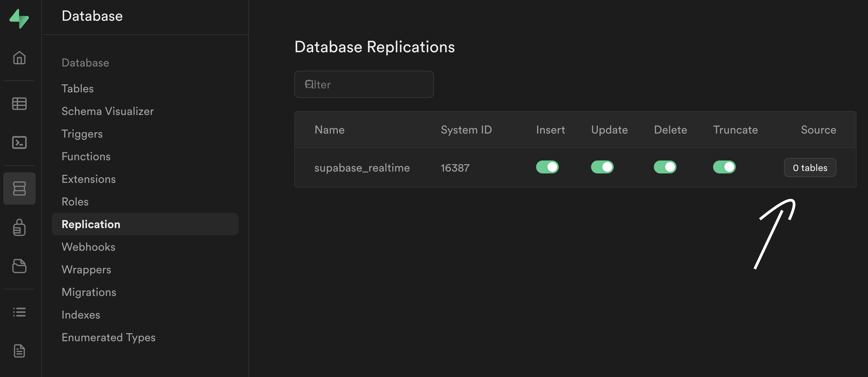
Task: Click the Database title in panel header
Action: point(92,16)
